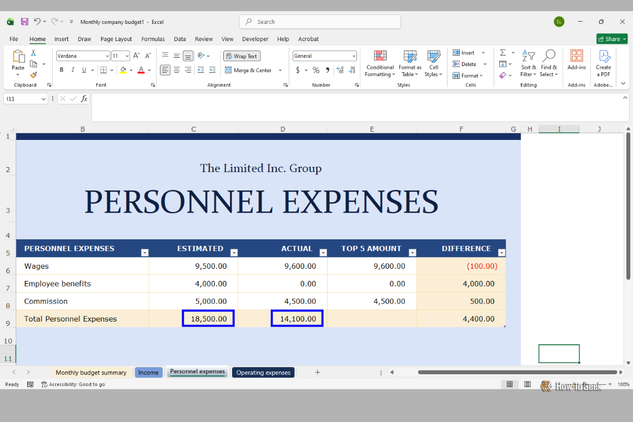Select the Format Painter brush

pyautogui.click(x=34, y=75)
